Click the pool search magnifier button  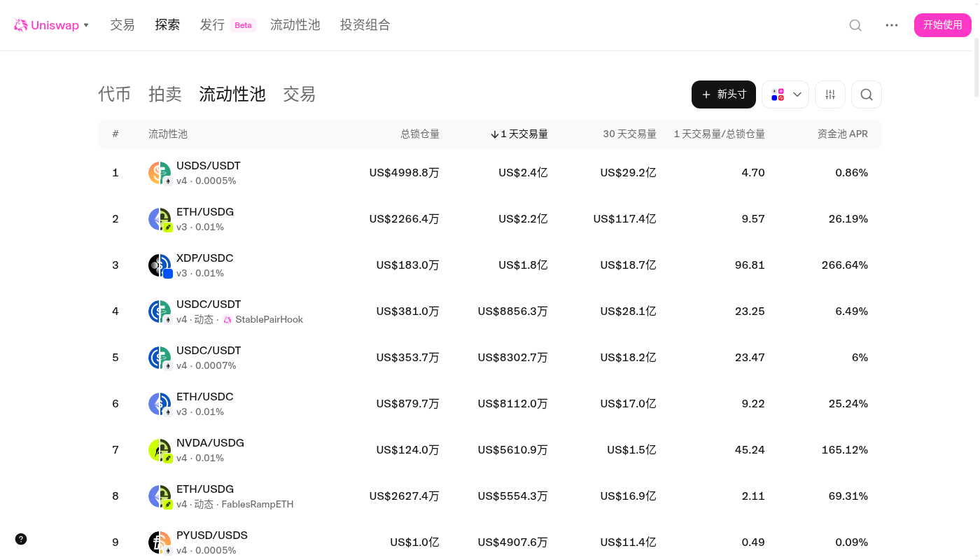(867, 94)
